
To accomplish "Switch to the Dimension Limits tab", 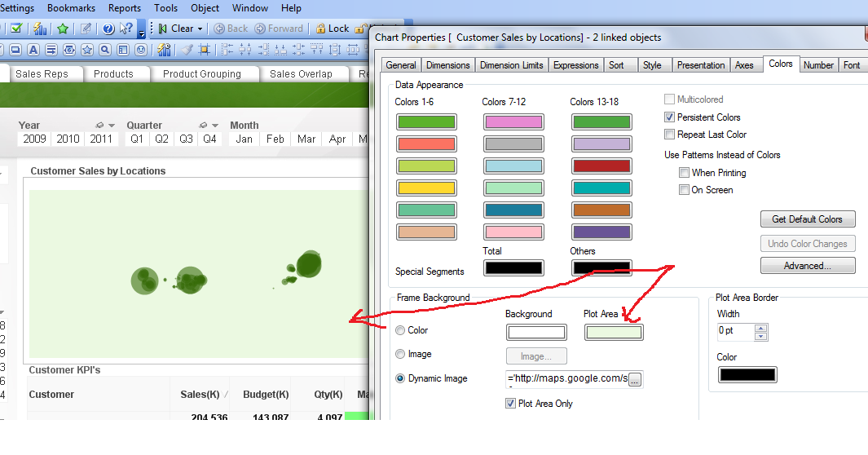I will 512,65.
